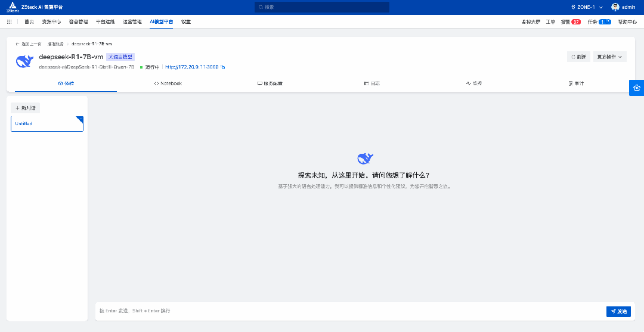Click 返回上一页 in the breadcrumb
The width and height of the screenshot is (644, 332).
(x=31, y=44)
